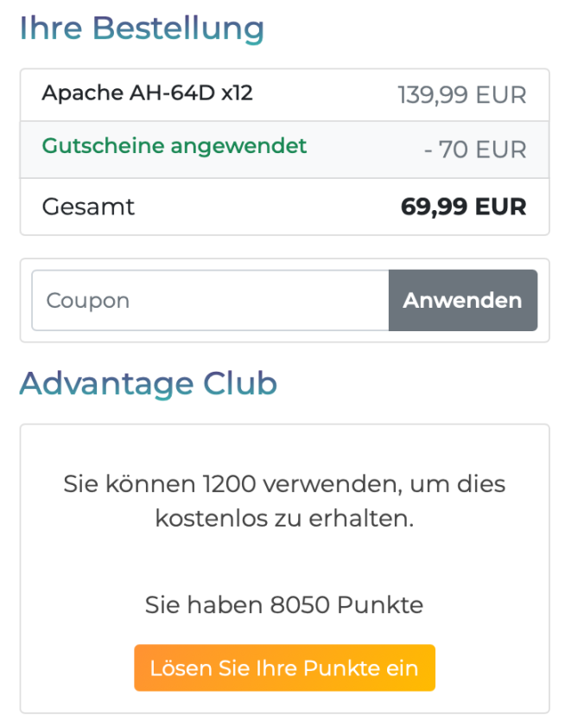
Task: Click the word Bestellung in the top heading
Action: click(178, 29)
